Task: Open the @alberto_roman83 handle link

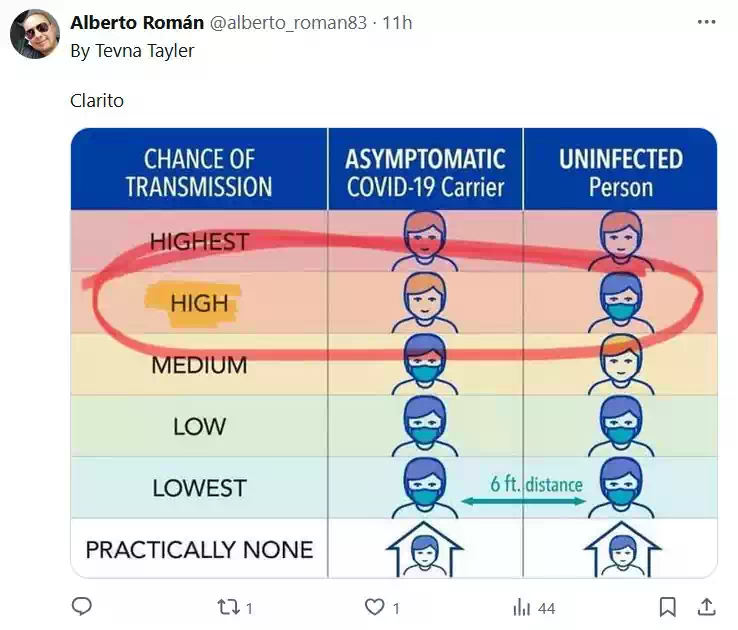Action: 288,23
